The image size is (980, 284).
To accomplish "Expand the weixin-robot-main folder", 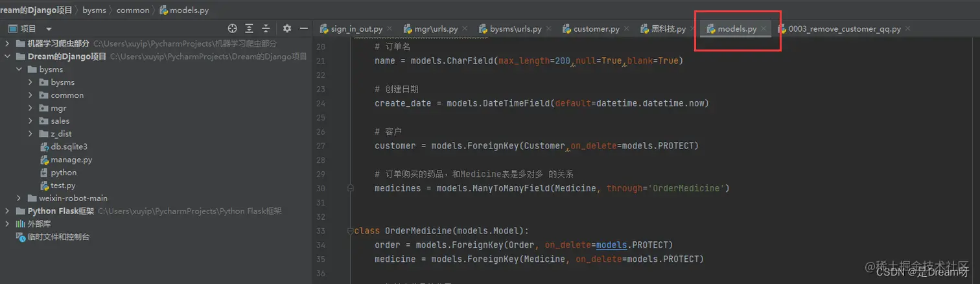I will tap(19, 198).
